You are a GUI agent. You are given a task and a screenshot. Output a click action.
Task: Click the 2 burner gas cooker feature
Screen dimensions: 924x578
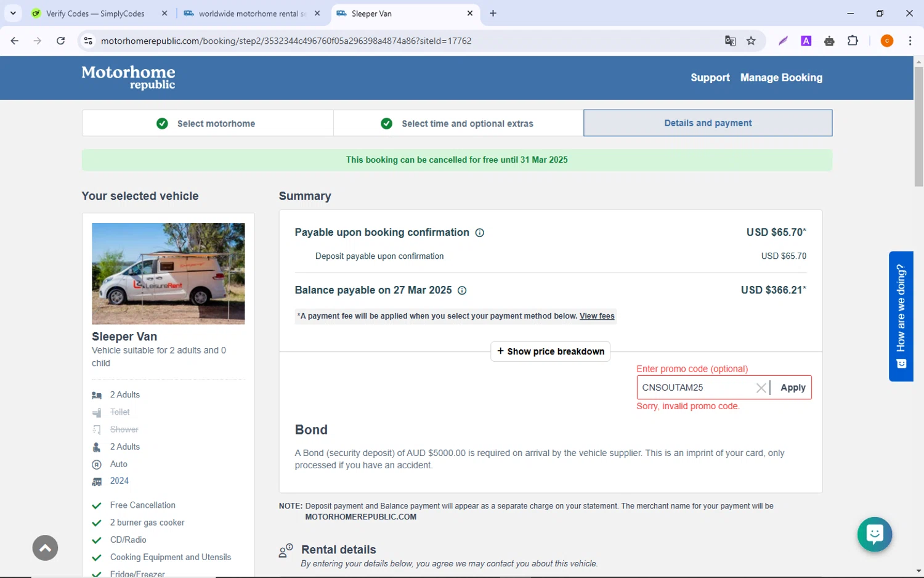click(147, 523)
